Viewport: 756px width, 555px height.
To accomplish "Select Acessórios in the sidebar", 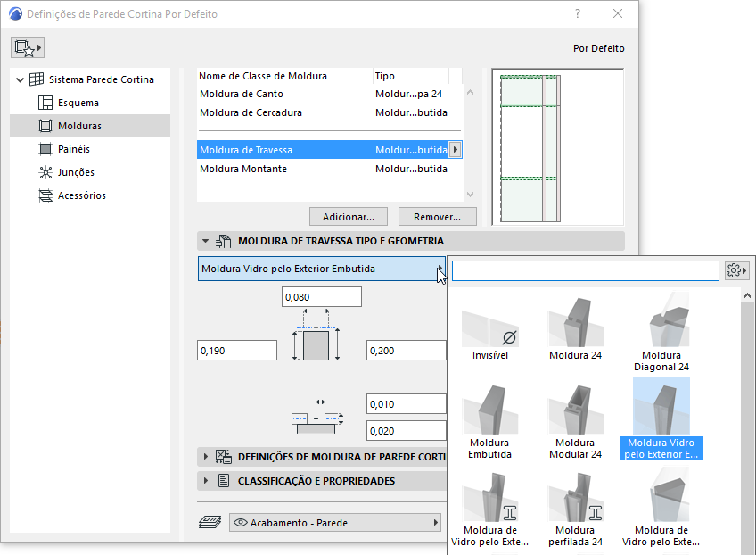I will (x=81, y=195).
